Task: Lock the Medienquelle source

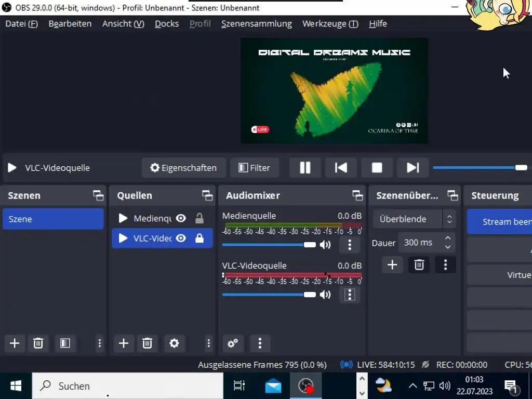Action: click(199, 219)
